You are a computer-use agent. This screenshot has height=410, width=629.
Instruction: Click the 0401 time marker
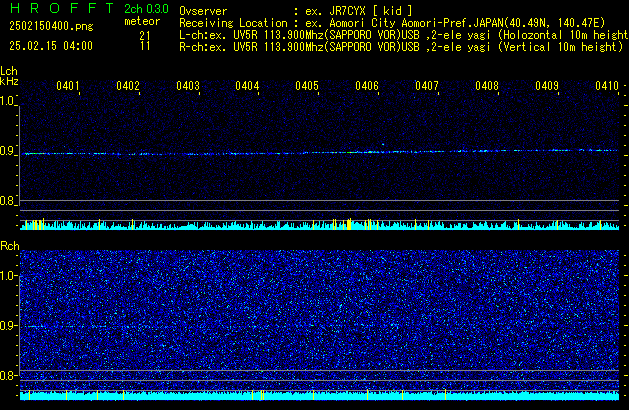click(x=68, y=86)
